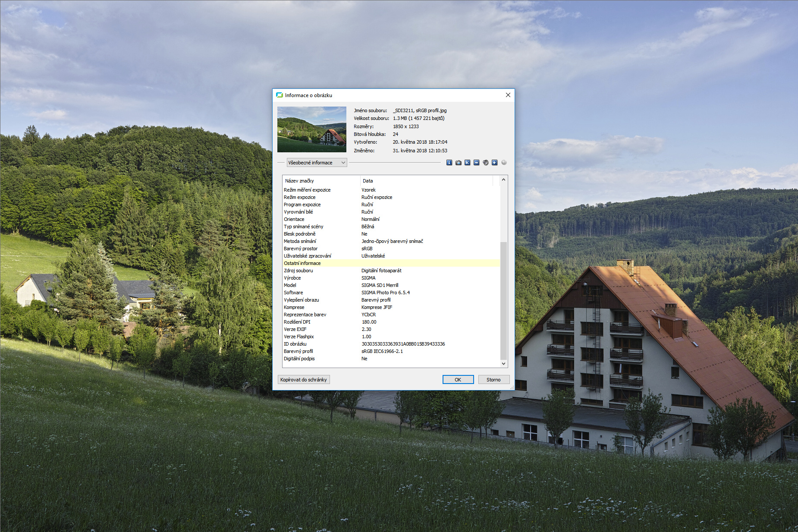Screen dimensions: 798x532
Task: Click the camera icon in the dialog
Action: pos(458,163)
